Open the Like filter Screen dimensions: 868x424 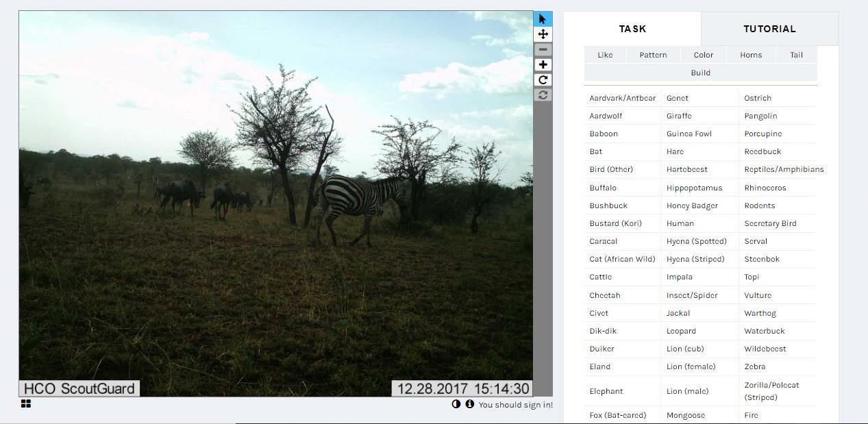point(605,55)
